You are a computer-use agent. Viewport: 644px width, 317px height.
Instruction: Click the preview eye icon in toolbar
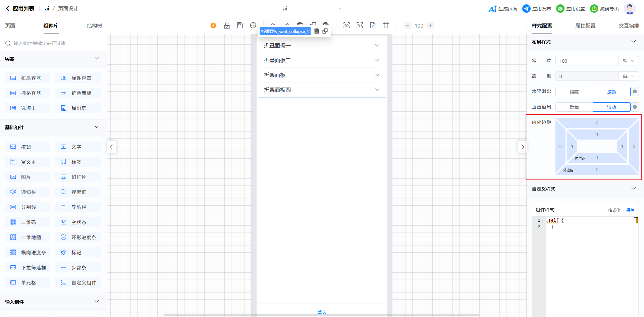coord(346,25)
